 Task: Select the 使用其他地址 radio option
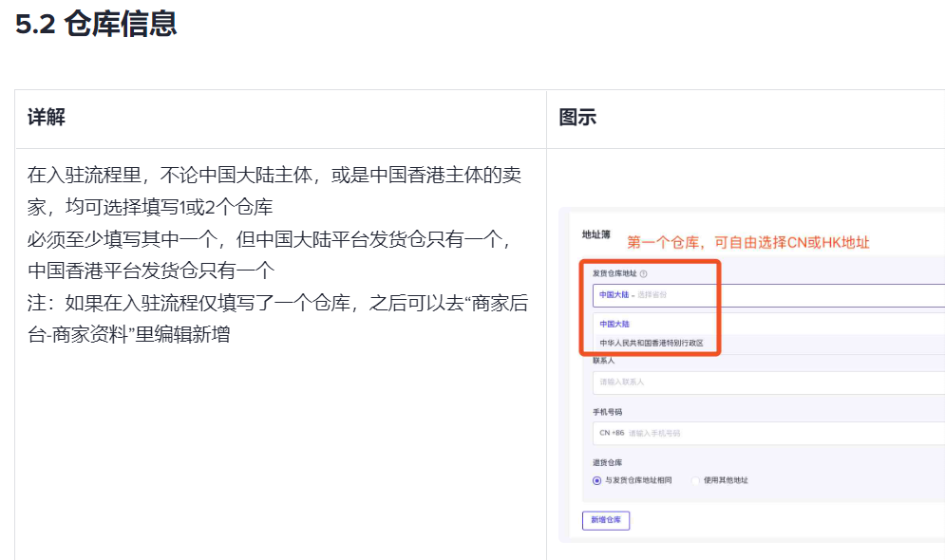695,480
